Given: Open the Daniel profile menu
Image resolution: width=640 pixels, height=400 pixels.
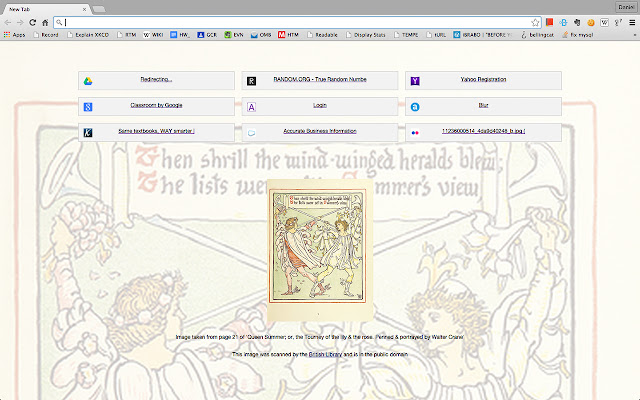Looking at the screenshot, I should coord(626,7).
